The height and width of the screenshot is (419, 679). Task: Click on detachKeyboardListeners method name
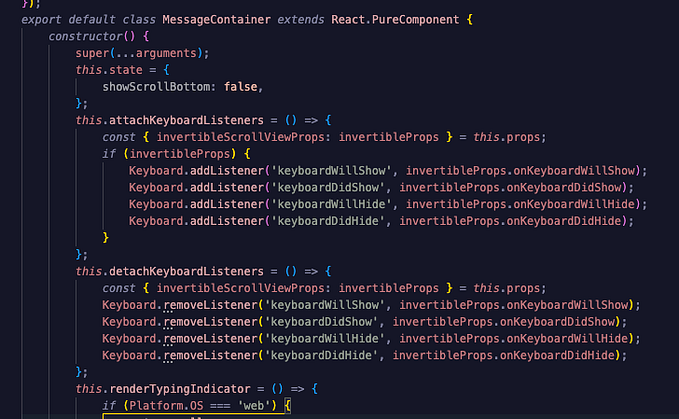(186, 271)
